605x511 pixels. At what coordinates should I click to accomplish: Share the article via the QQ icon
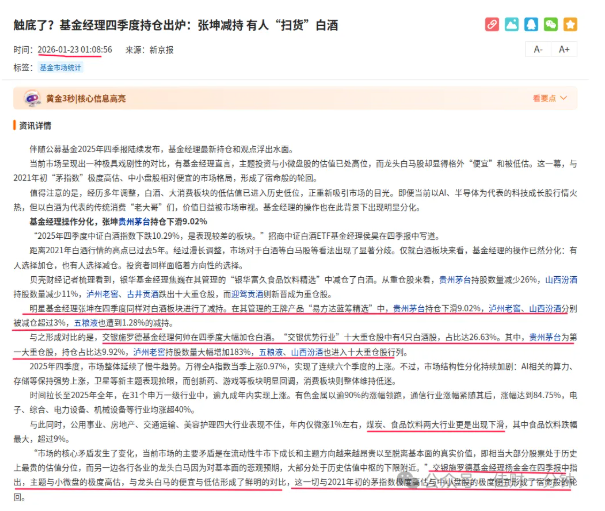[531, 24]
